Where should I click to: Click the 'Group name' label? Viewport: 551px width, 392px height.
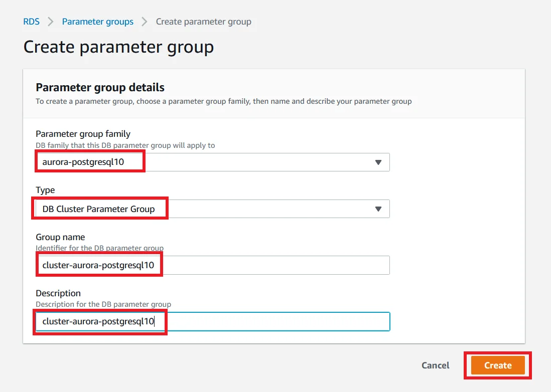pos(60,237)
